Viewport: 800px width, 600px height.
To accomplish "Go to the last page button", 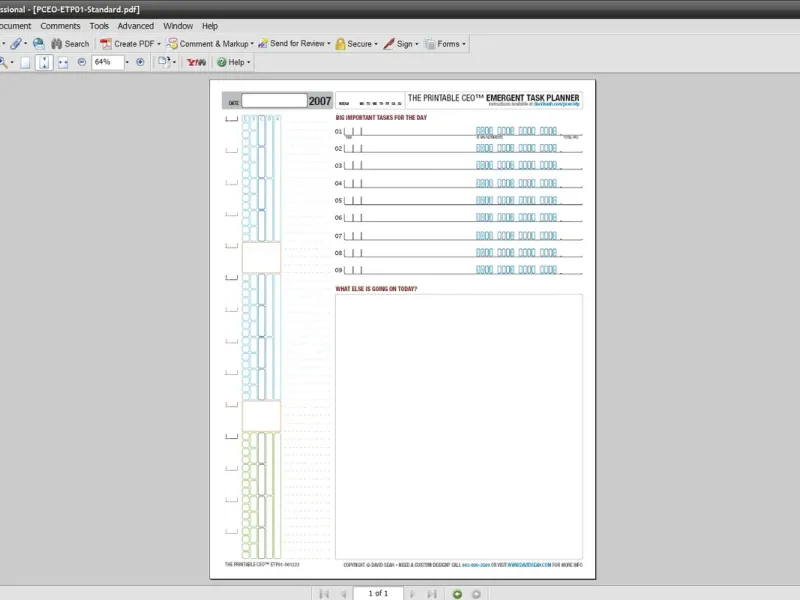I will (432, 594).
